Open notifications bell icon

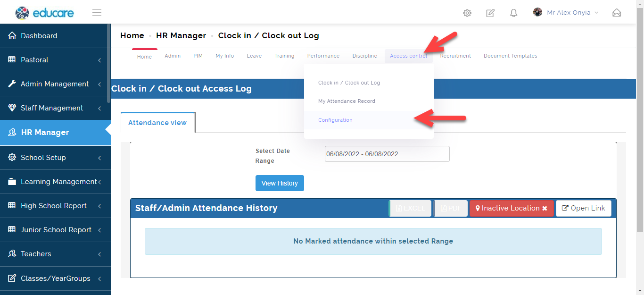click(x=514, y=13)
